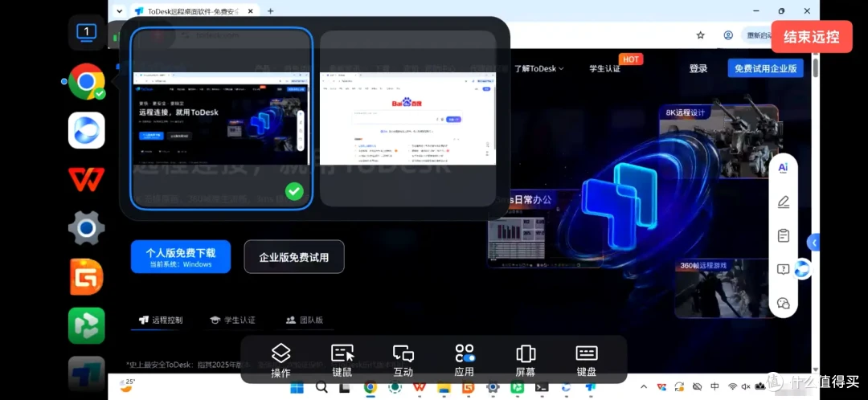Switch to the 学生认证 tab below download buttons
Screen dimensions: 868x400
[232, 320]
